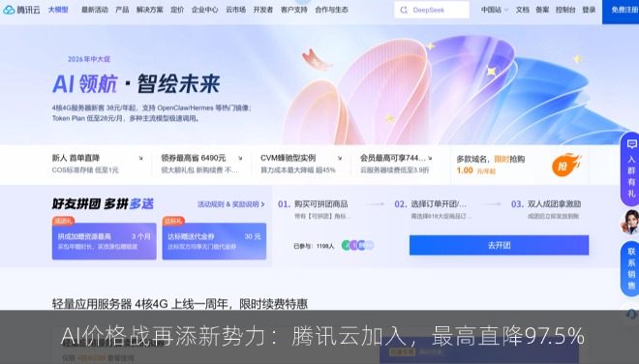Click step 01 购买可拼团商品
Screen dimensions: 639x364
(315, 209)
